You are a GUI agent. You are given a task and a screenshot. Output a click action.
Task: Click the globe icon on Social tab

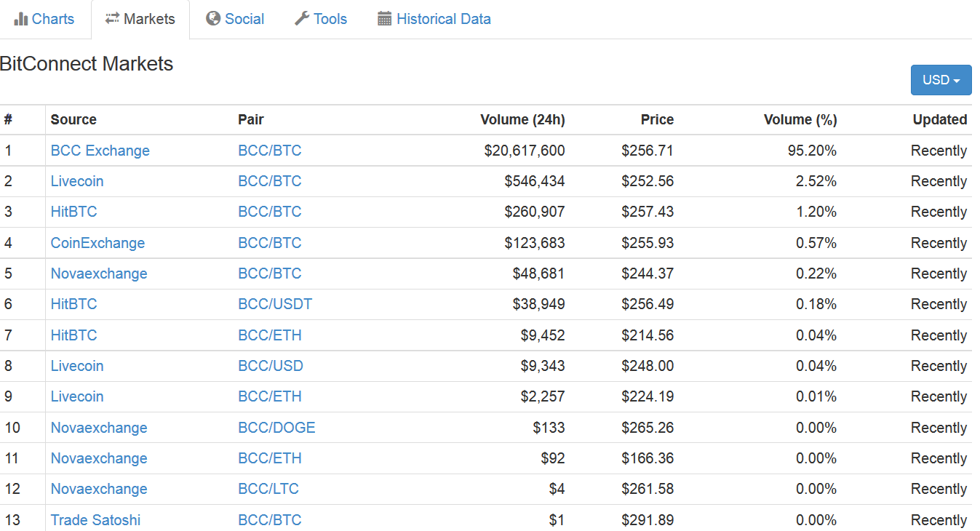coord(213,19)
